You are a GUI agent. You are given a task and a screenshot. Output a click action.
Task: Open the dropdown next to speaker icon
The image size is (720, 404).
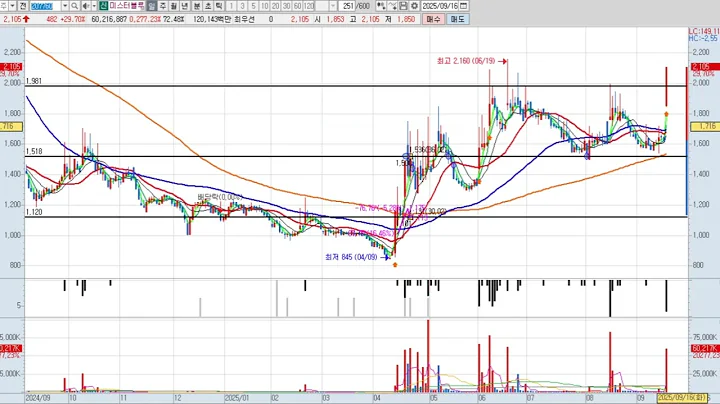point(94,6)
